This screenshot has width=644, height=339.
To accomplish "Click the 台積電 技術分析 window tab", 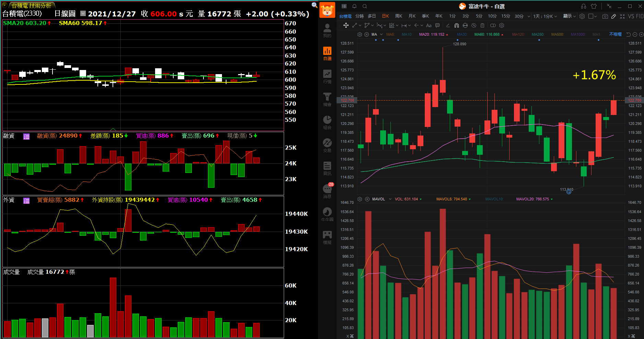I will [x=31, y=5].
